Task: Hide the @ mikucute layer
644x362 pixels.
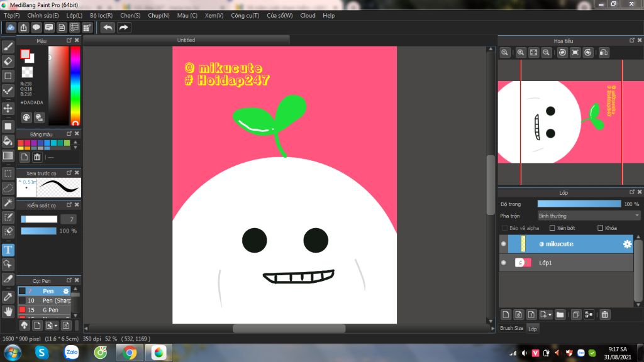Action: coord(504,244)
